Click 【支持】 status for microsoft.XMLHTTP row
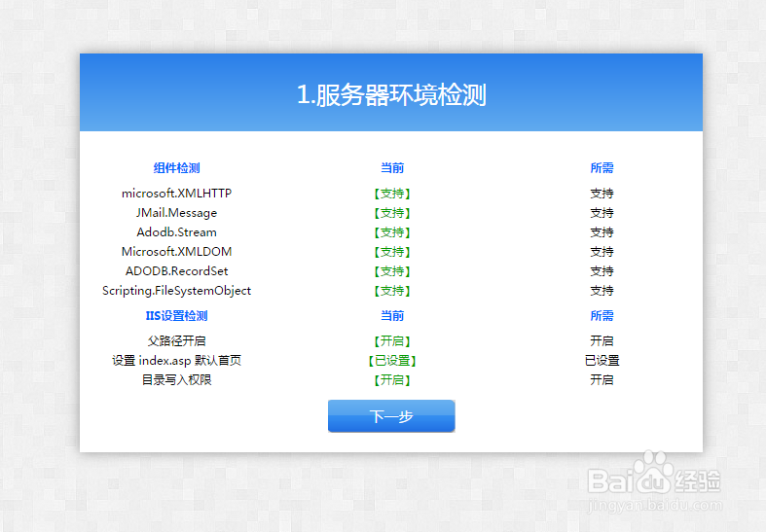The width and height of the screenshot is (766, 532). [391, 194]
